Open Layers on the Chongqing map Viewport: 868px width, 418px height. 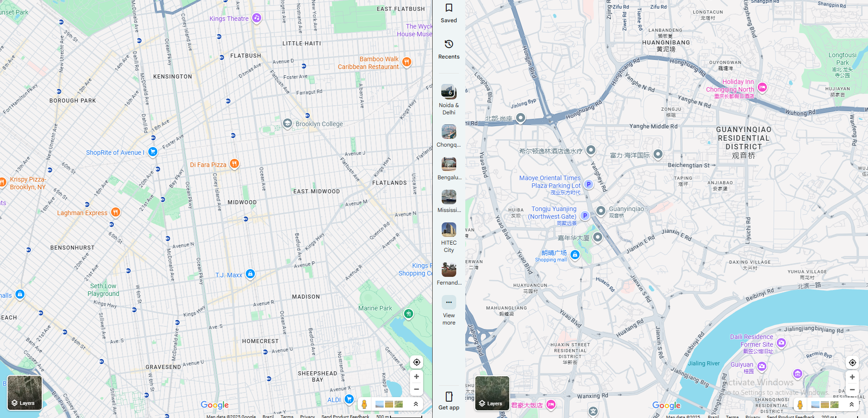pos(492,393)
